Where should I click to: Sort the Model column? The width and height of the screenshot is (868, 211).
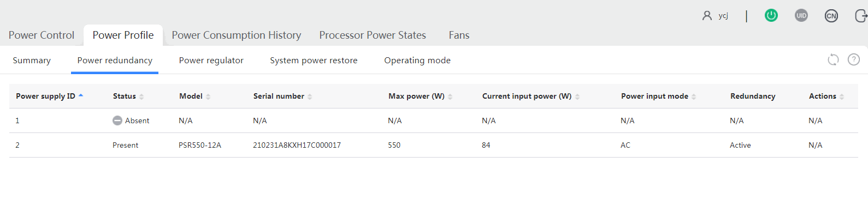208,97
